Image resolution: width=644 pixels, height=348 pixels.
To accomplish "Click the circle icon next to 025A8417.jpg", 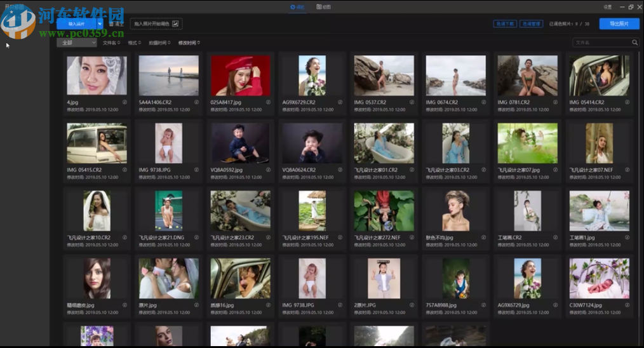I will pyautogui.click(x=268, y=102).
